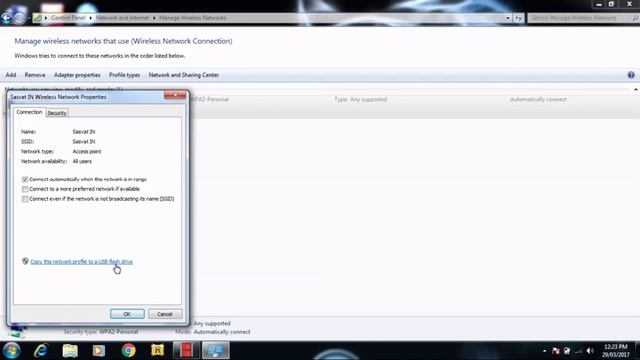Open the media player taskbar icon
The width and height of the screenshot is (640, 360).
coord(99,350)
